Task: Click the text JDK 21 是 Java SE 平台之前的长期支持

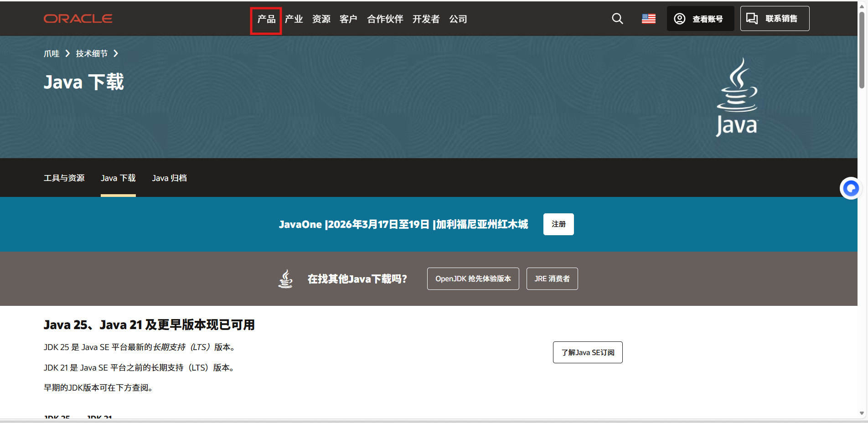Action: pos(139,368)
